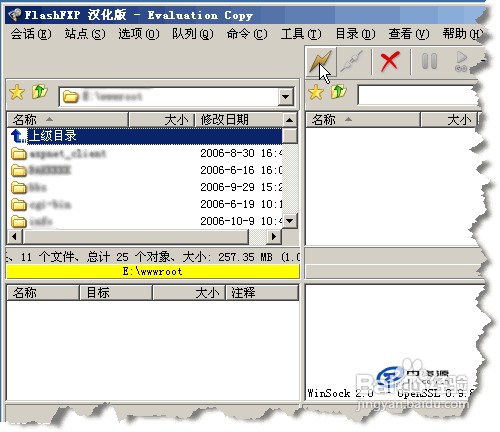This screenshot has height=432, width=500.
Task: Open the 命令(C) menu
Action: pyautogui.click(x=247, y=34)
